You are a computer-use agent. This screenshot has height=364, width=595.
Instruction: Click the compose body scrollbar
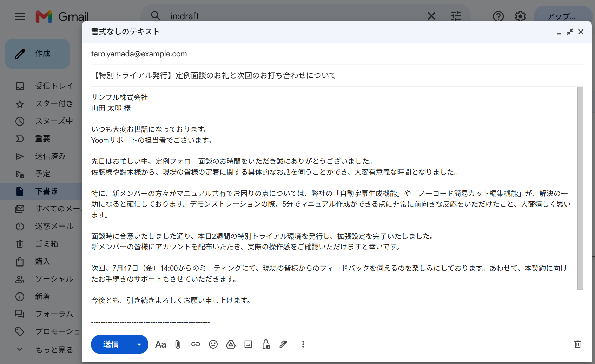580,188
